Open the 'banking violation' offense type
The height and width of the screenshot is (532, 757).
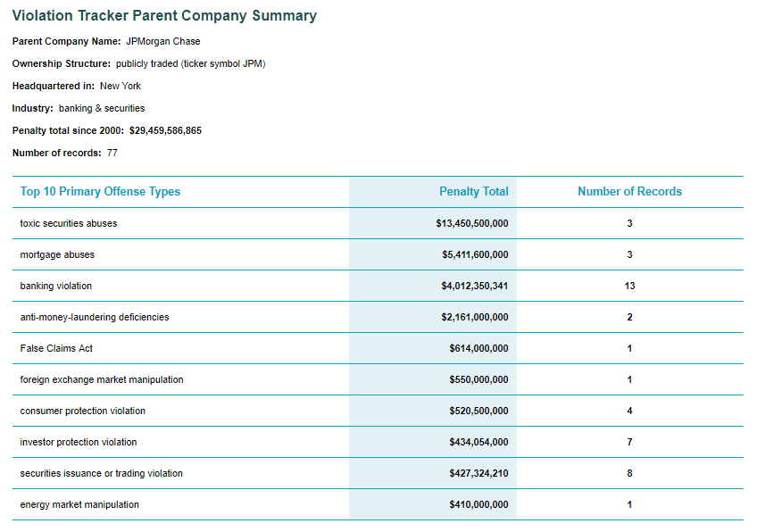[x=56, y=286]
